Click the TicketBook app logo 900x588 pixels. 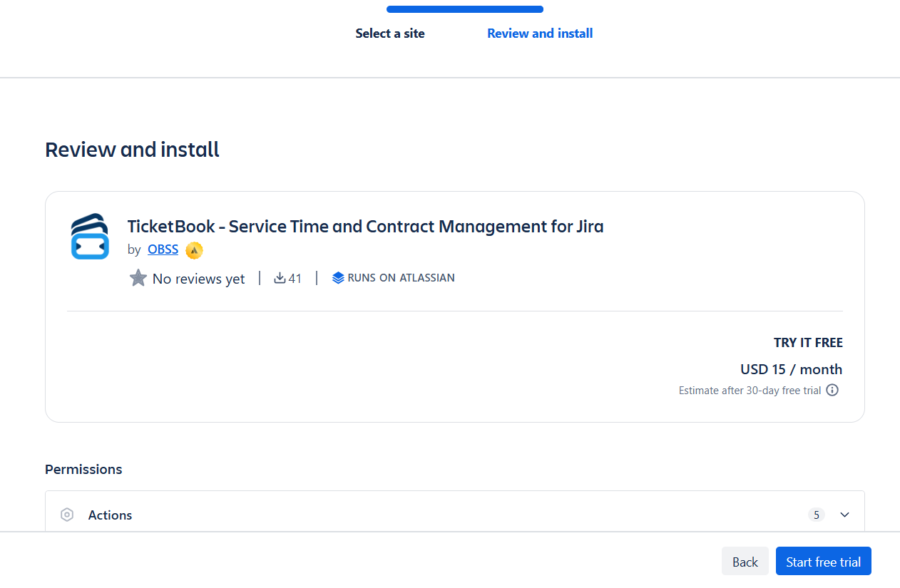click(x=90, y=237)
